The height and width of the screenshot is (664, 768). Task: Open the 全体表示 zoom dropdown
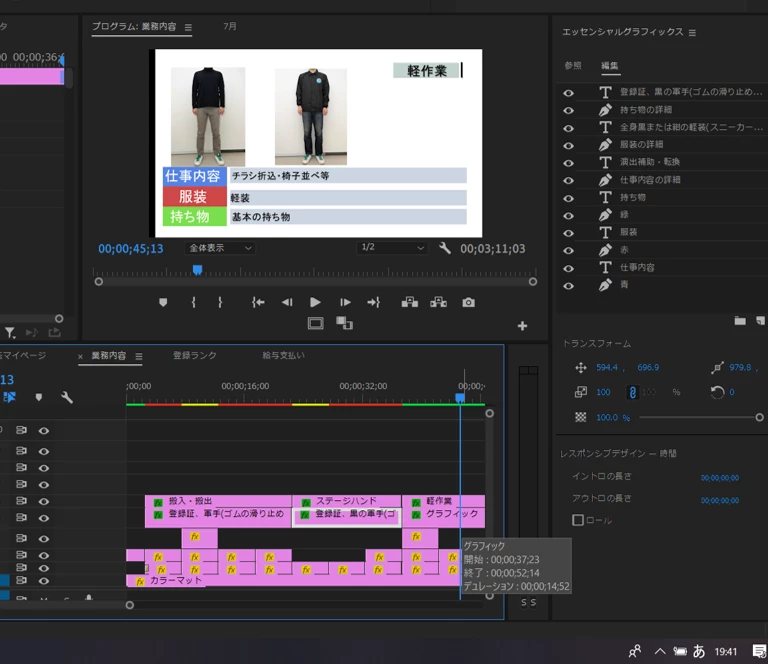coord(219,248)
